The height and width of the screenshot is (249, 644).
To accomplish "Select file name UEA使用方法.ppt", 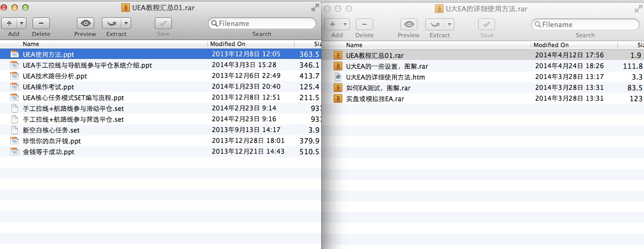I will (x=48, y=54).
